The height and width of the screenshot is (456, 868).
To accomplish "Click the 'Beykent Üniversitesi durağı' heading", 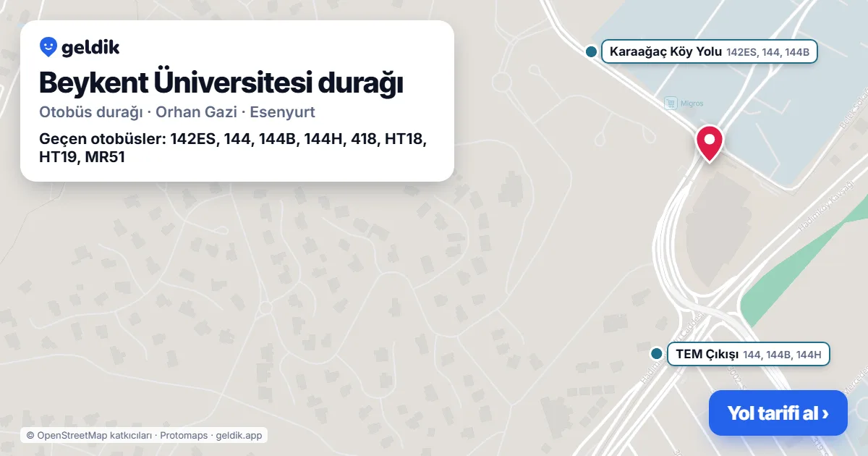I will [x=221, y=83].
